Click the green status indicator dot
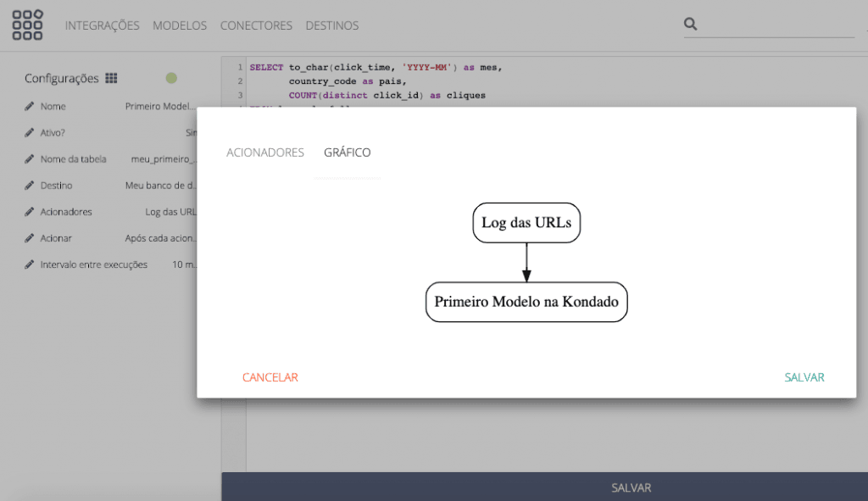 tap(171, 78)
